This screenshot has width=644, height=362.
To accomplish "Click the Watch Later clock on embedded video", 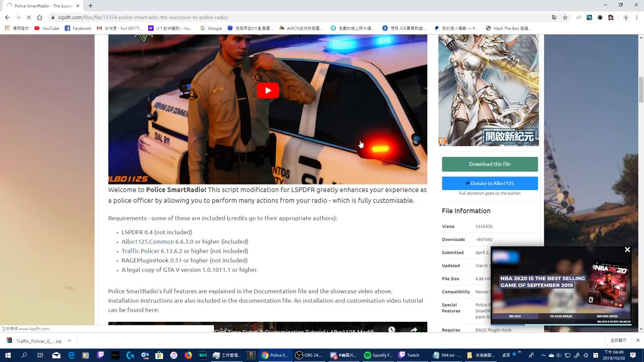I will pyautogui.click(x=391, y=329).
